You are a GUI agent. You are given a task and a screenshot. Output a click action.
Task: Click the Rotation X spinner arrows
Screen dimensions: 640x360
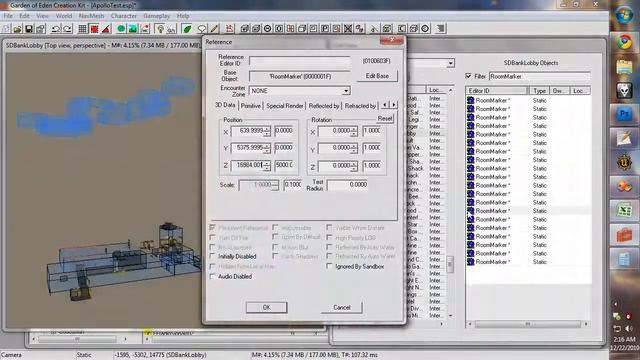pyautogui.click(x=354, y=131)
